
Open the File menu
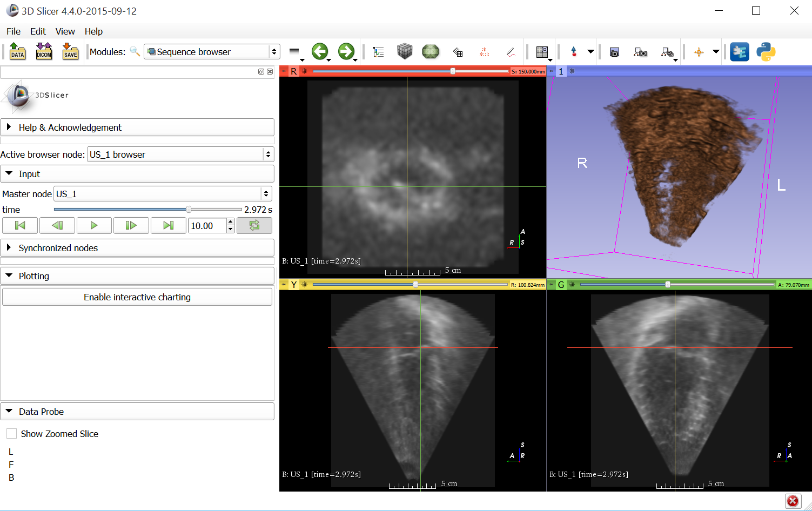[14, 31]
